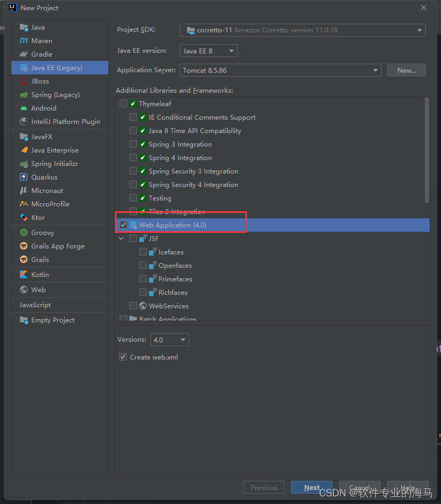Check the Icefaces checkbox
Image resolution: width=441 pixels, height=504 pixels.
tap(143, 252)
